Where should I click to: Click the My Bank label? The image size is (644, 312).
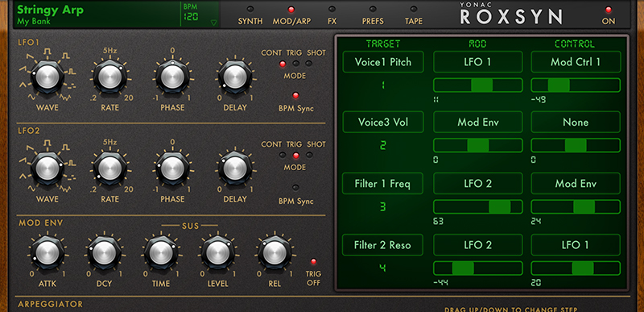34,22
